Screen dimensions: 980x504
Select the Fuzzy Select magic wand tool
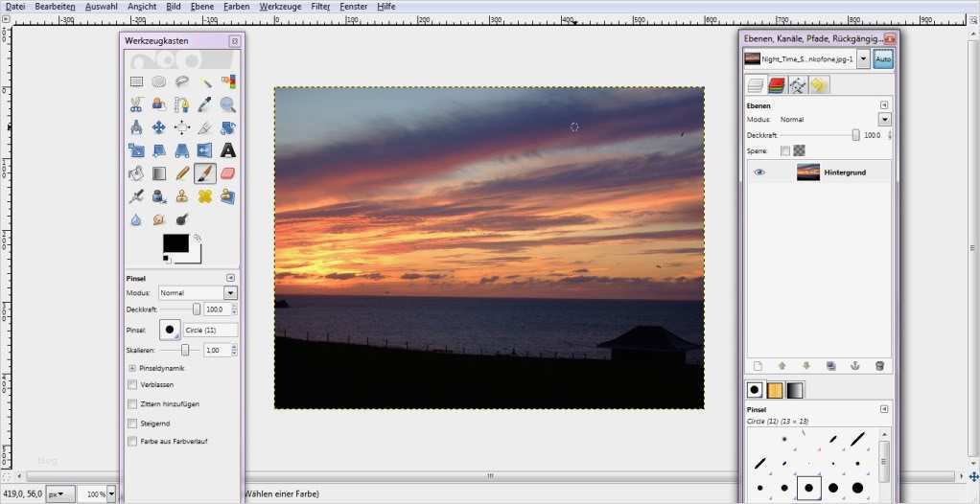[205, 81]
